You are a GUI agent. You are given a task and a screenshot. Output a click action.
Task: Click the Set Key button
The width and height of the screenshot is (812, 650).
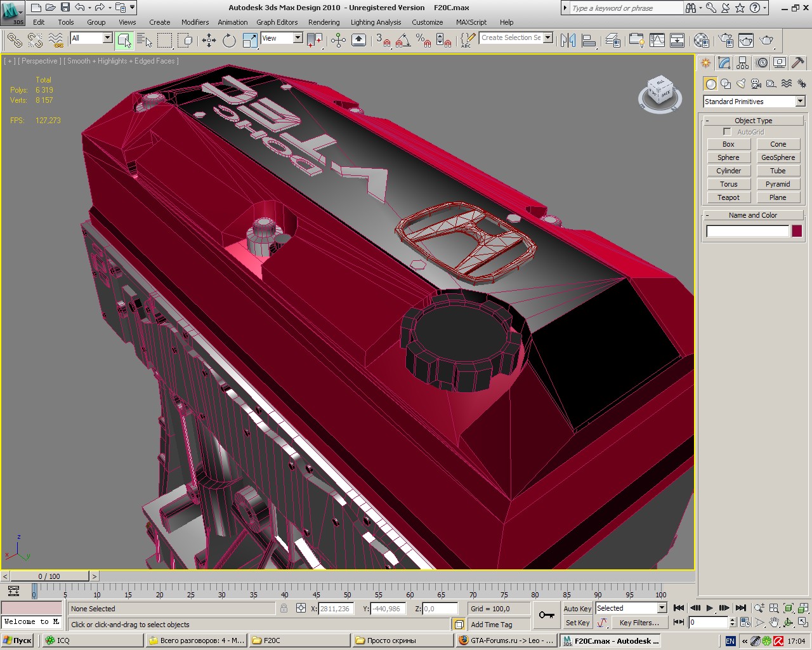coord(577,623)
